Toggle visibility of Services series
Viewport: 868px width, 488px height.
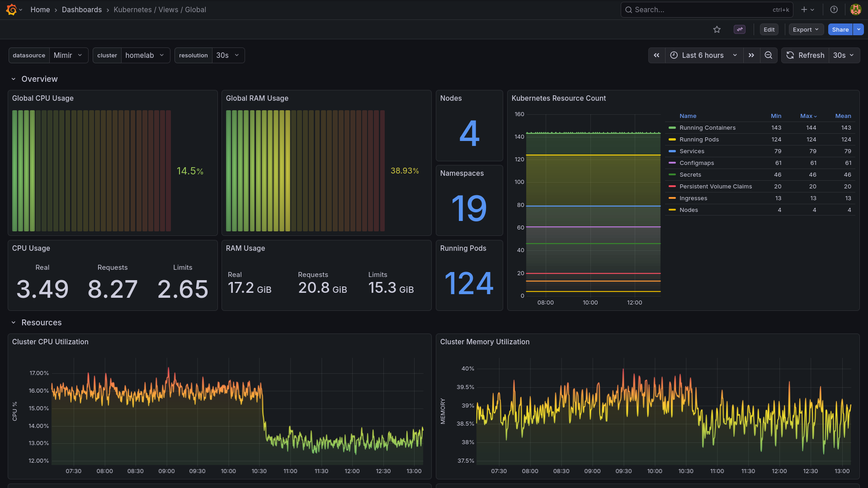point(692,151)
